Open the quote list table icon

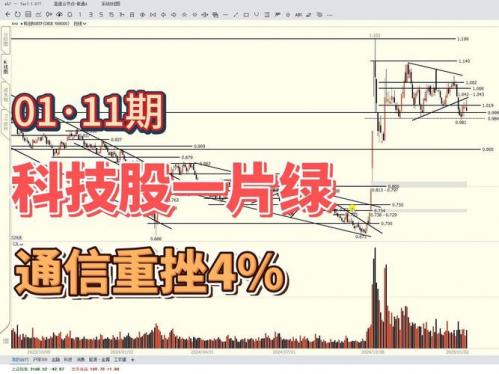point(28,14)
